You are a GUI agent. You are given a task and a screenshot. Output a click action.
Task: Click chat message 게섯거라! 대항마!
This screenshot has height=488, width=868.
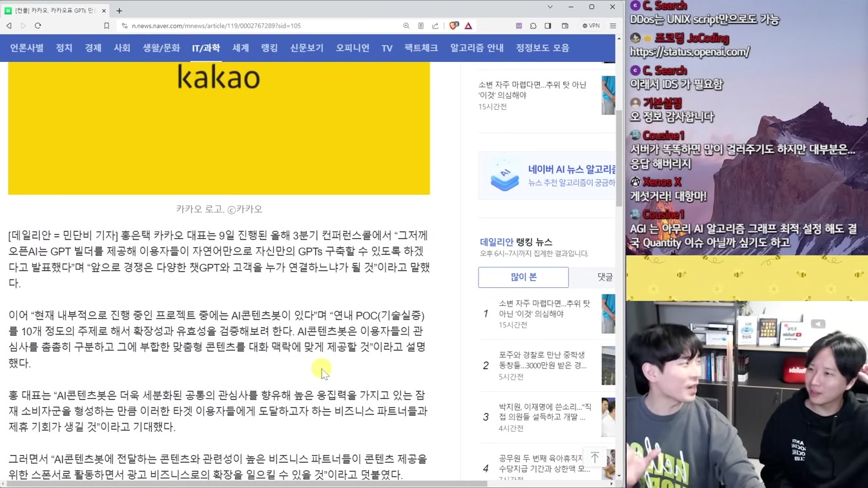pos(668,196)
